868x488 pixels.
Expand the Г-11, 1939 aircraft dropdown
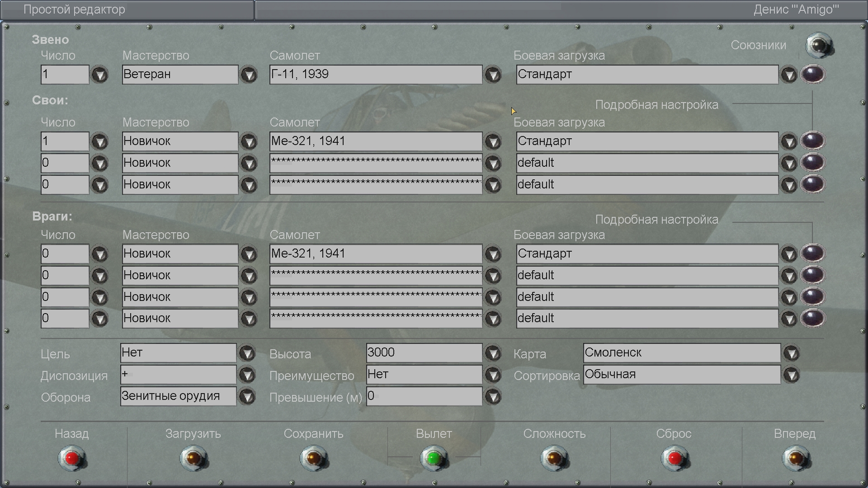(493, 75)
